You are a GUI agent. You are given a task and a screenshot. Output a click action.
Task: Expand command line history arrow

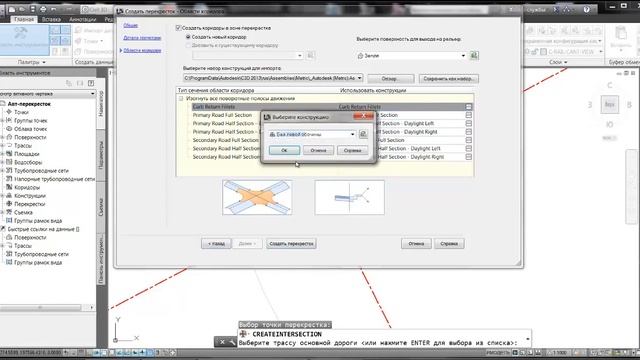pos(528,339)
